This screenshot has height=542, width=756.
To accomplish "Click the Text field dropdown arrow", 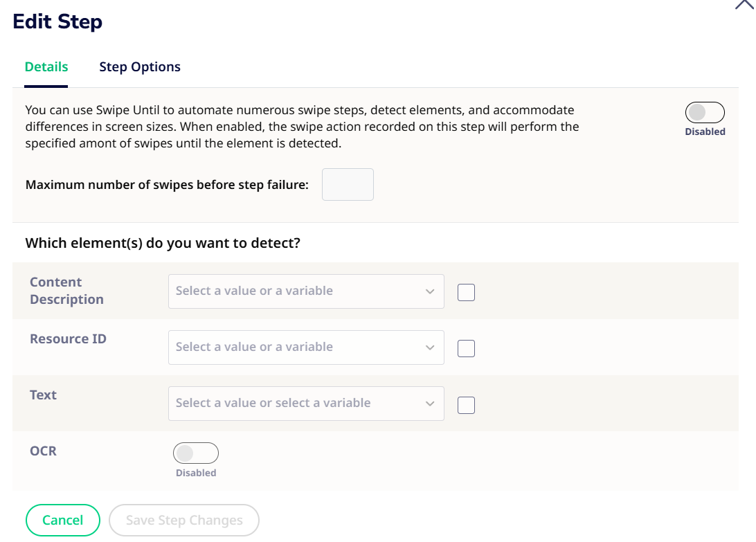I will [x=430, y=403].
